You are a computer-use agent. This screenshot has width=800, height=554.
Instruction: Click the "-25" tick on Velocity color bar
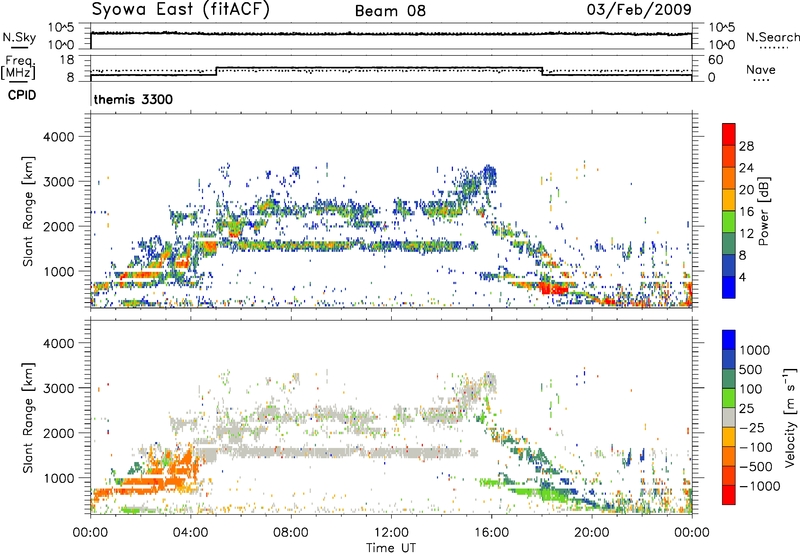click(x=751, y=427)
